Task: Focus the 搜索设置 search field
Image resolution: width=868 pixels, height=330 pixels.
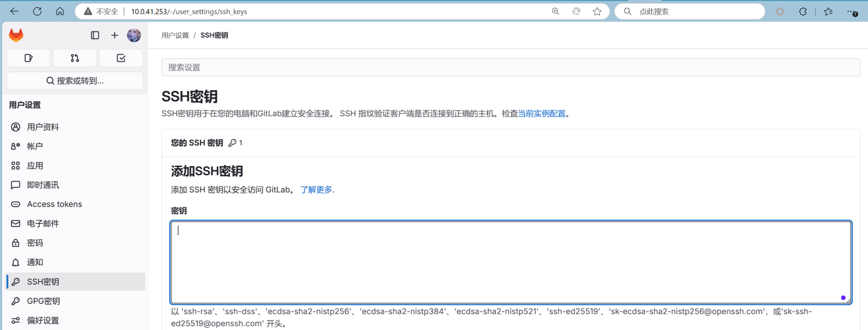Action: point(510,67)
